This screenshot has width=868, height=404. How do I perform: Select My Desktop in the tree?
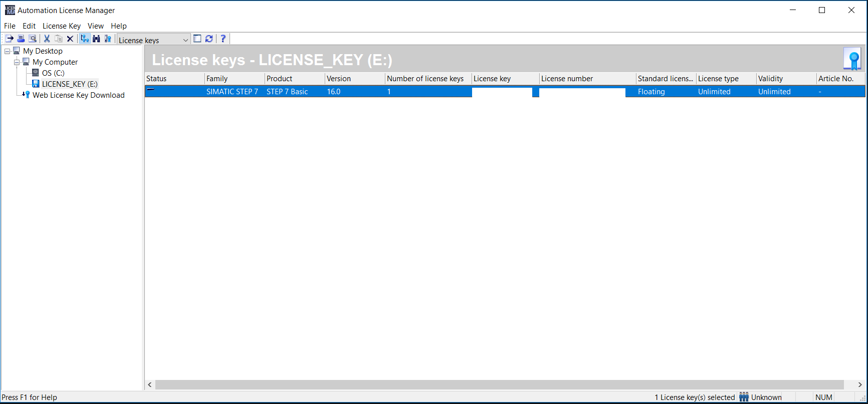point(43,51)
